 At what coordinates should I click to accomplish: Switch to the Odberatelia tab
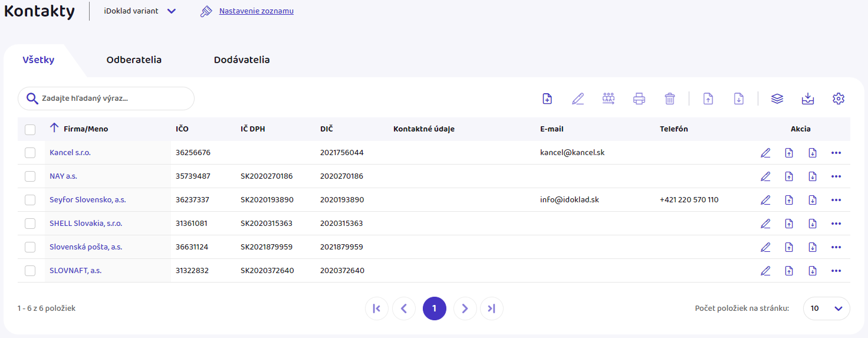pos(134,60)
